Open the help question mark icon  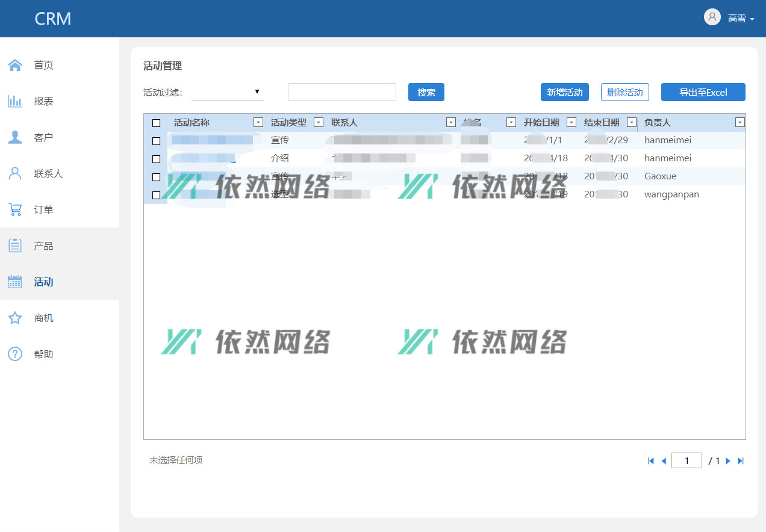coord(15,354)
